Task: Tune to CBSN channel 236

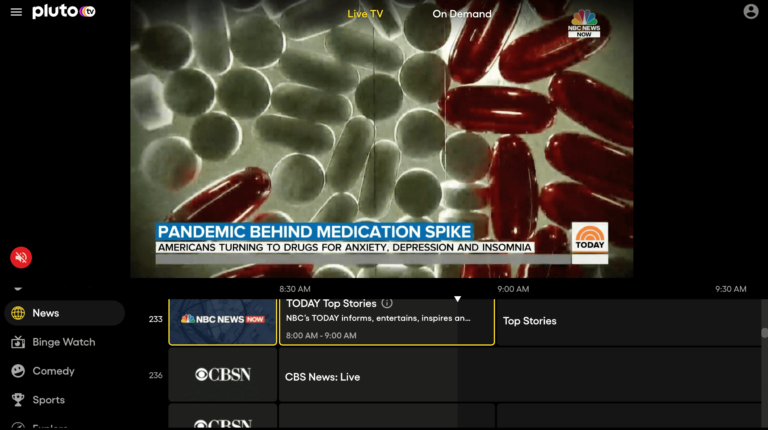Action: (x=222, y=375)
